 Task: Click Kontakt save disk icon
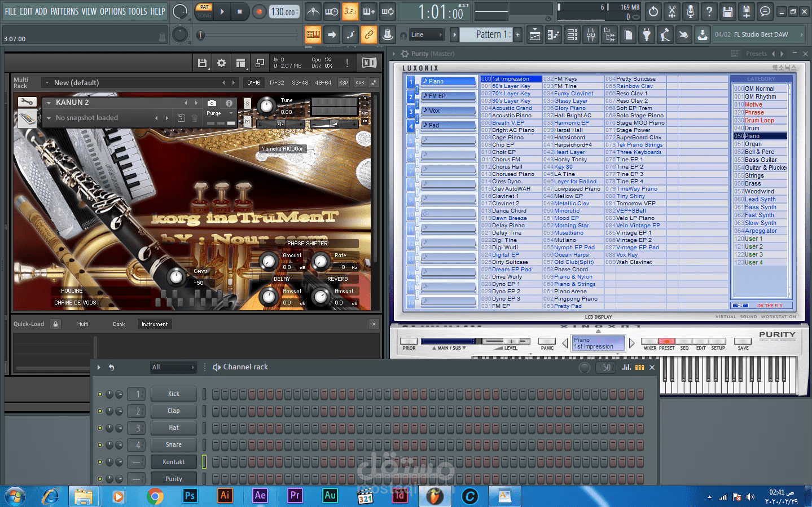(x=202, y=63)
